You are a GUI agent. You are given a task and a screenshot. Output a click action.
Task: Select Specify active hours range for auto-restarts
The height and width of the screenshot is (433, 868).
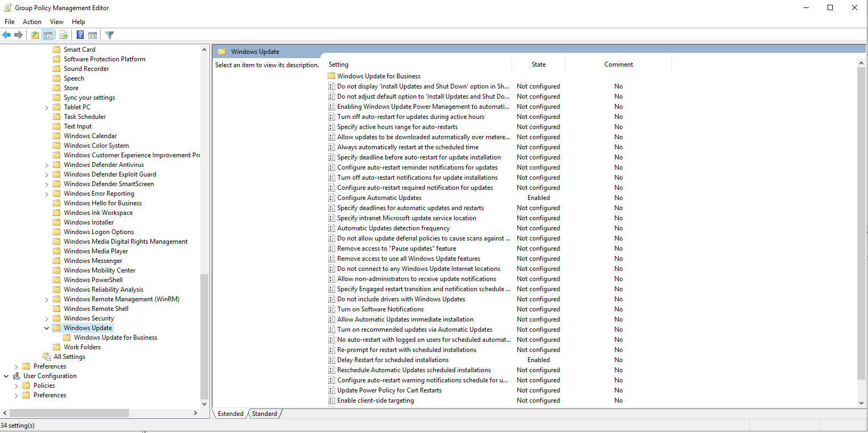[x=398, y=127]
